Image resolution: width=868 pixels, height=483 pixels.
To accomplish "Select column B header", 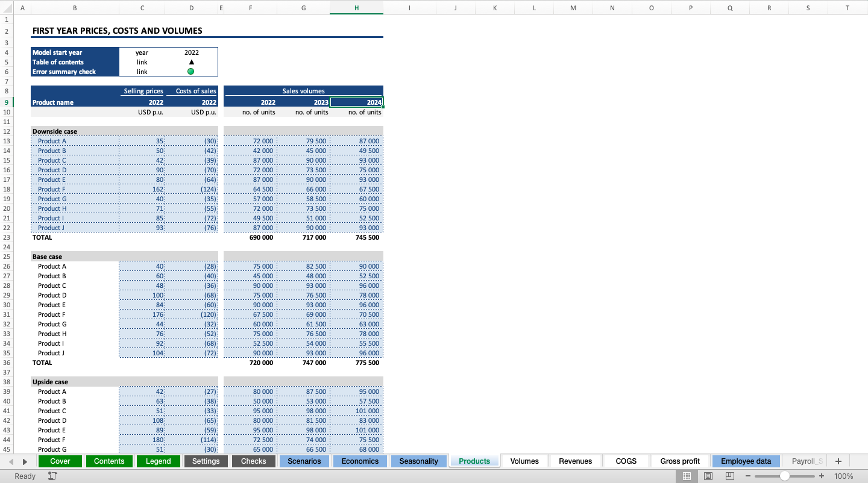I will pos(75,8).
